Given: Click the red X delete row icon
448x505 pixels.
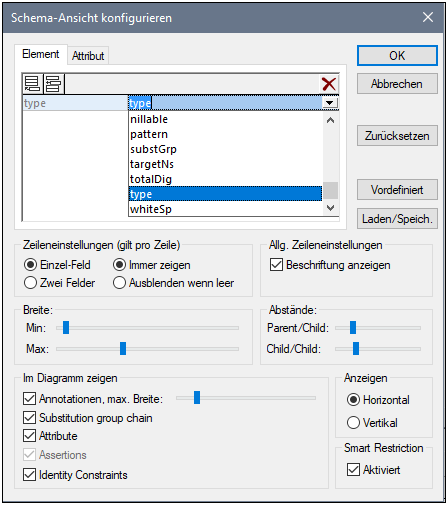Looking at the screenshot, I should [329, 84].
